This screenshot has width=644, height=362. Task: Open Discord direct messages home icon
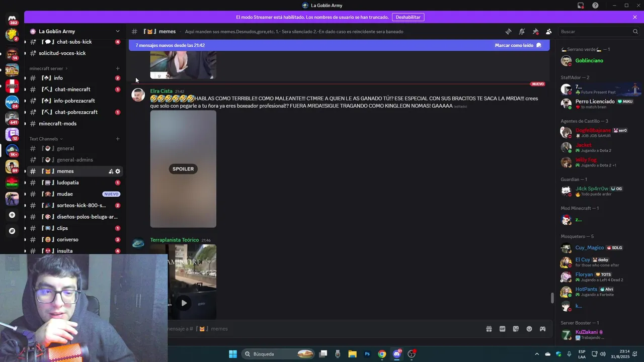pos(12,18)
